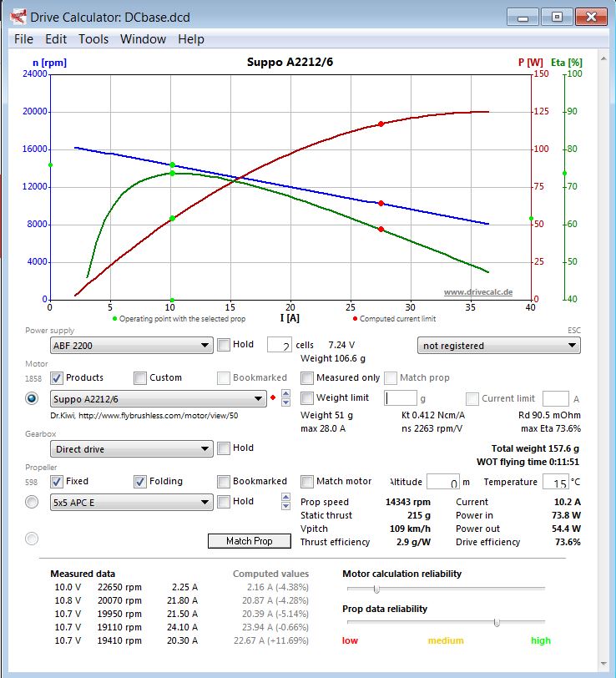Click the motor list up arrow
Viewport: 616px width, 678px height.
click(286, 393)
